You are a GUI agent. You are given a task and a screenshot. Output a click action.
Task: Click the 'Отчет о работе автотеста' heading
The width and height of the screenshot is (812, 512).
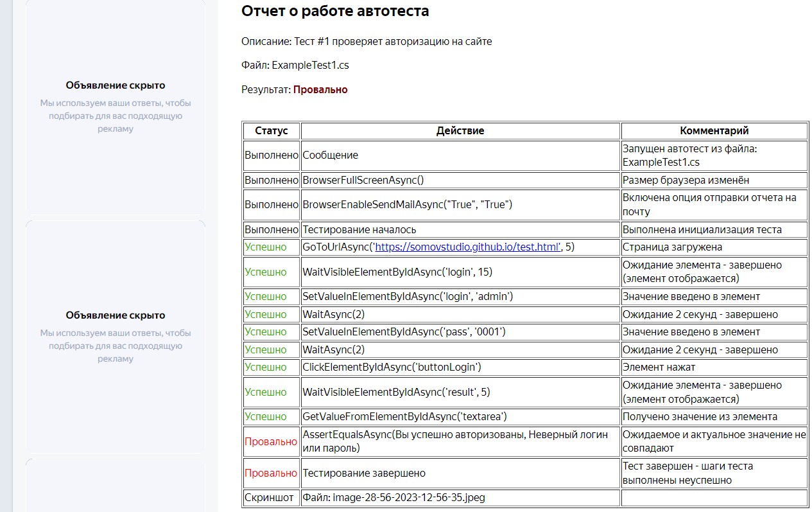(335, 11)
